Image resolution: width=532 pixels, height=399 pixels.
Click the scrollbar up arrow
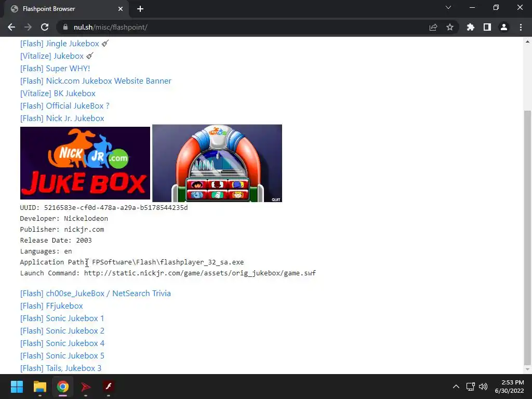527,42
